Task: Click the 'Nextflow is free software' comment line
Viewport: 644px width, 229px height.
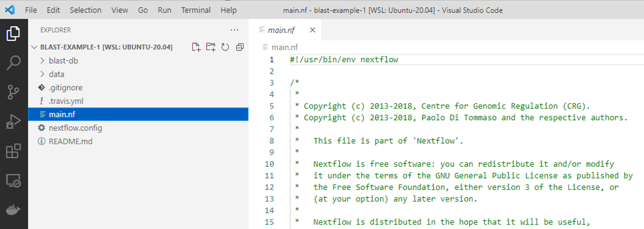Action: click(x=464, y=164)
